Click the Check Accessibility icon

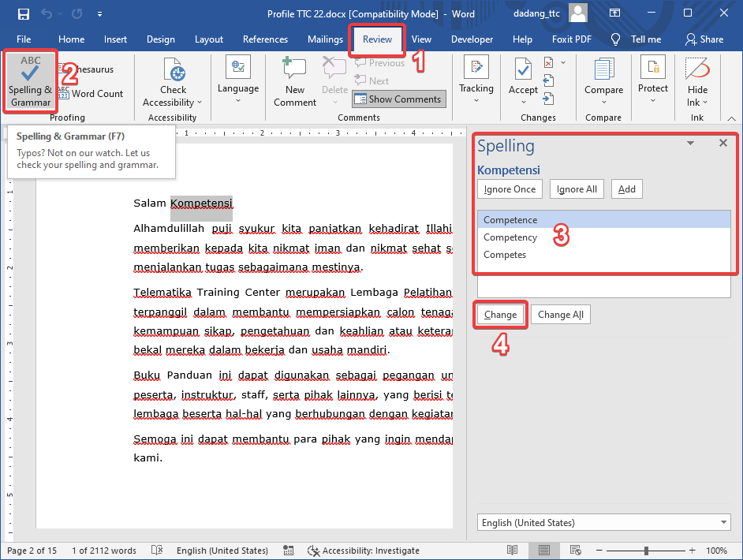[173, 80]
